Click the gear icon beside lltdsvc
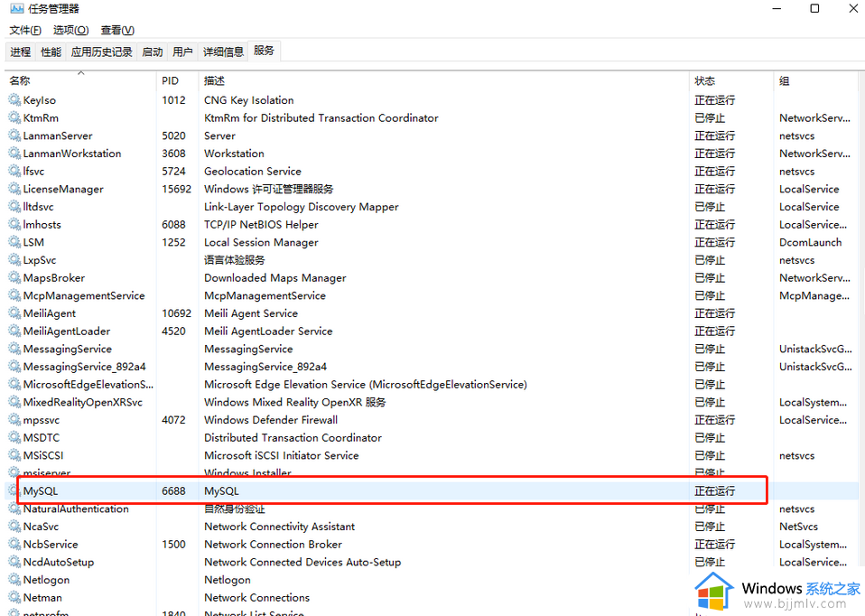This screenshot has width=865, height=616. [14, 207]
